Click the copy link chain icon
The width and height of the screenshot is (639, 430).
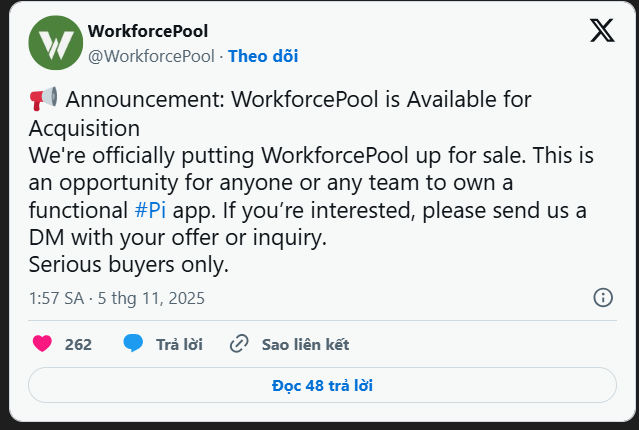[x=239, y=344]
